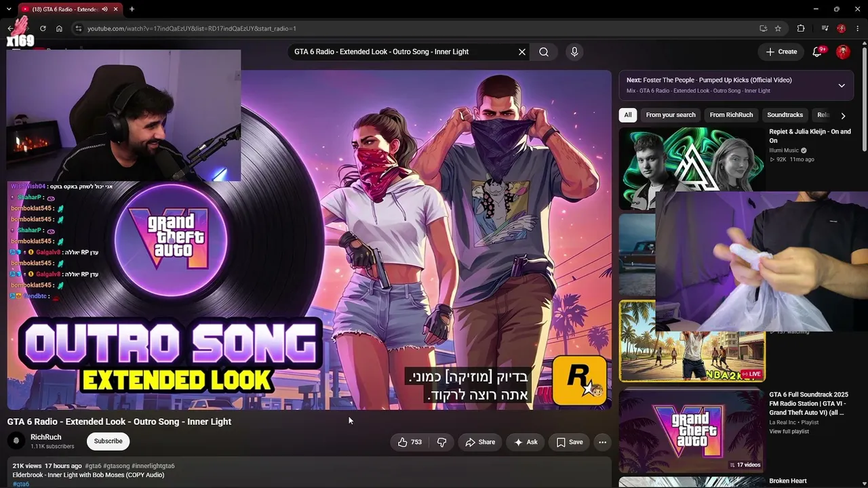
Task: Click the 17 hours ago text
Action: [63, 466]
